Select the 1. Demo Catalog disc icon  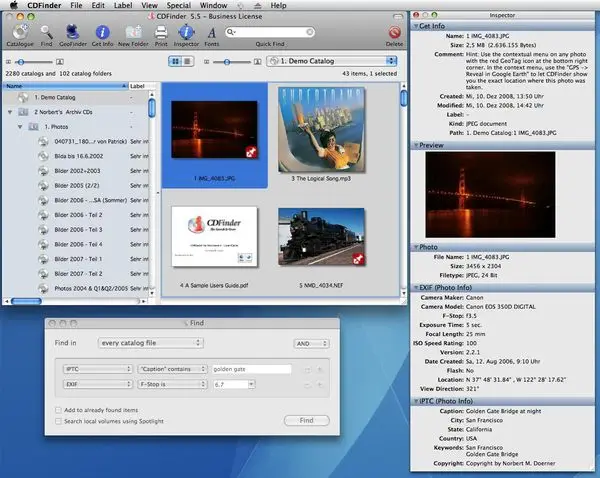pos(23,97)
